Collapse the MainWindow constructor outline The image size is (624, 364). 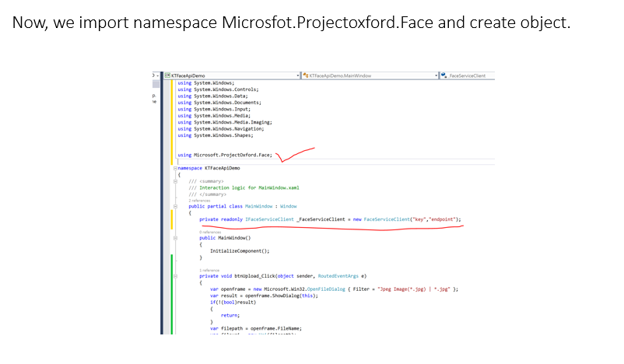tap(176, 238)
